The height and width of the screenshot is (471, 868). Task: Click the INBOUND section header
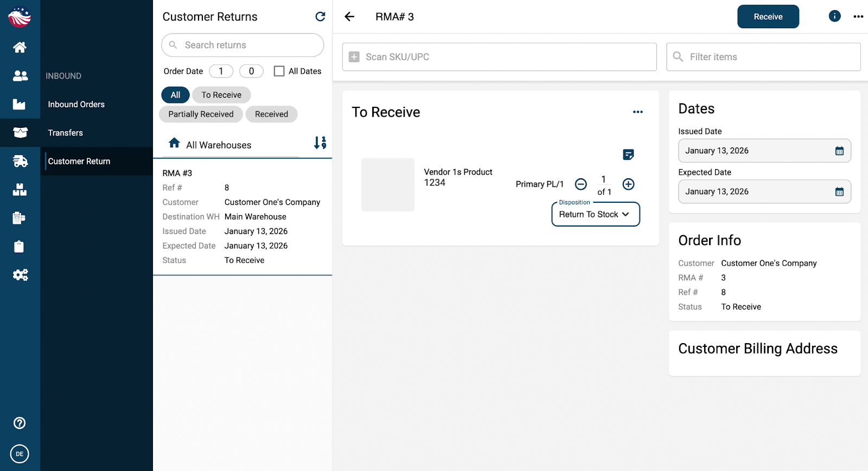coord(63,76)
